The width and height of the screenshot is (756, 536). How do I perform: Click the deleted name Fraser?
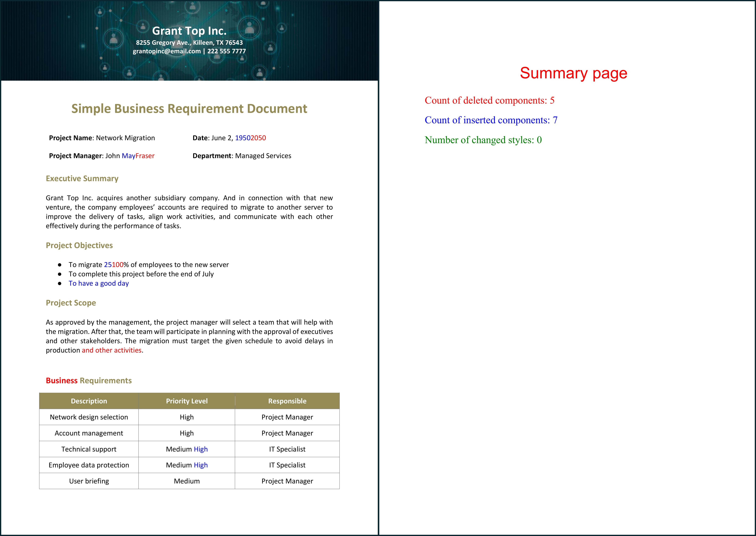[x=145, y=156]
